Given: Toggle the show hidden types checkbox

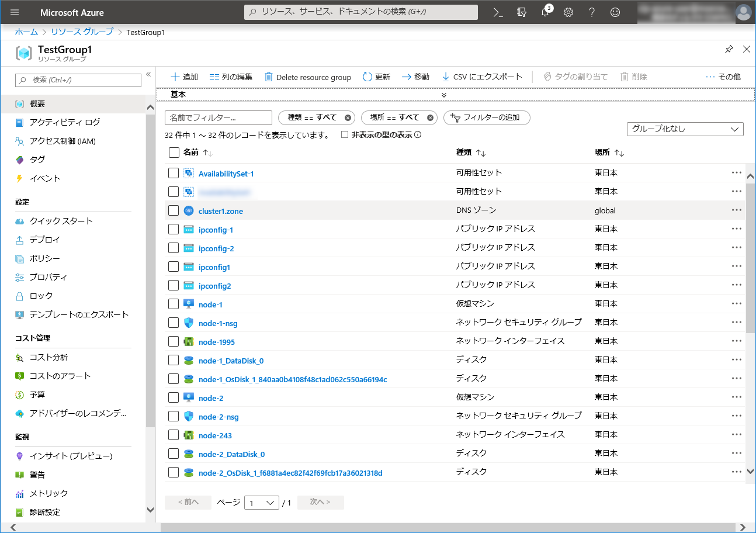Looking at the screenshot, I should (345, 135).
